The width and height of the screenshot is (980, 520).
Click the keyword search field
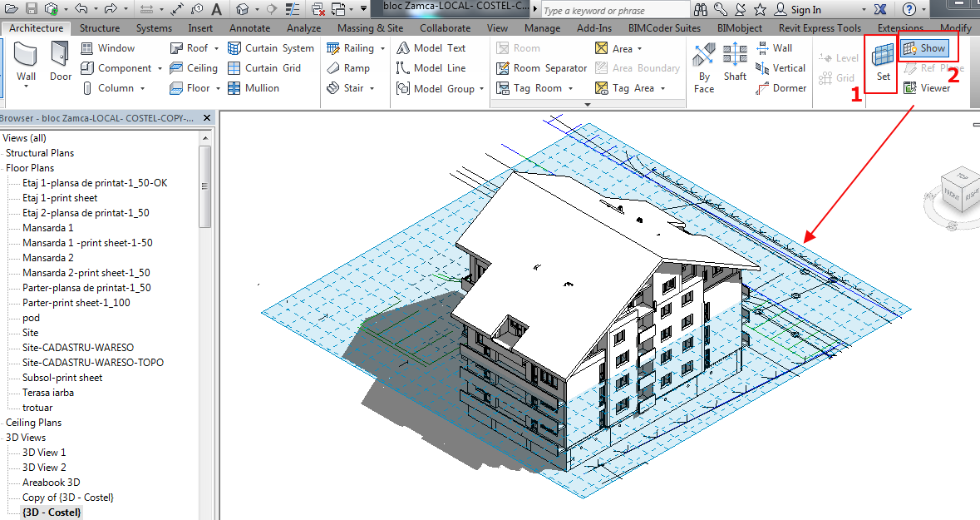point(613,9)
